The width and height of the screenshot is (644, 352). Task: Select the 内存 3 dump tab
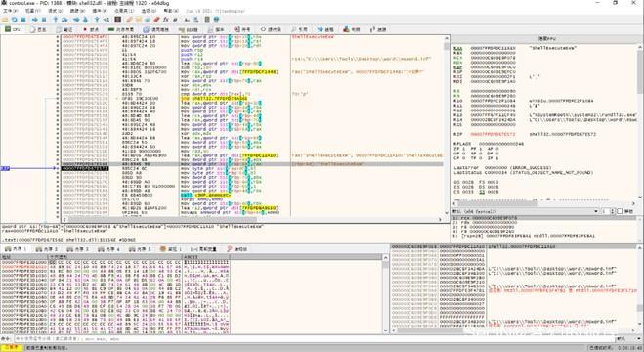point(78,249)
